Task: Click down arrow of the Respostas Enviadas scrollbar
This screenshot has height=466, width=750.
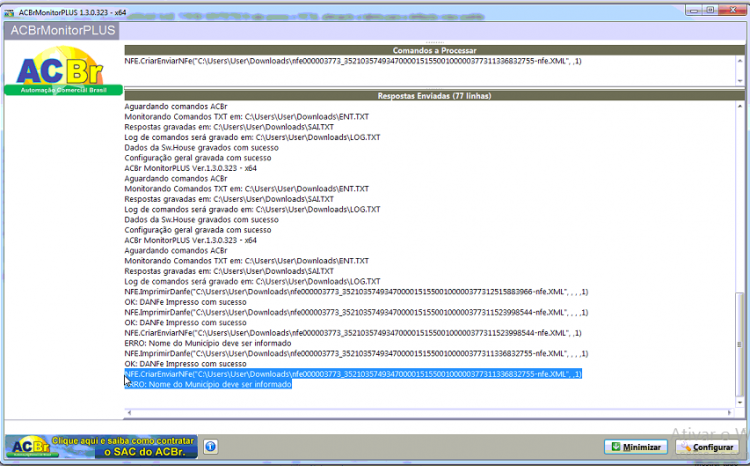Action: [739, 402]
